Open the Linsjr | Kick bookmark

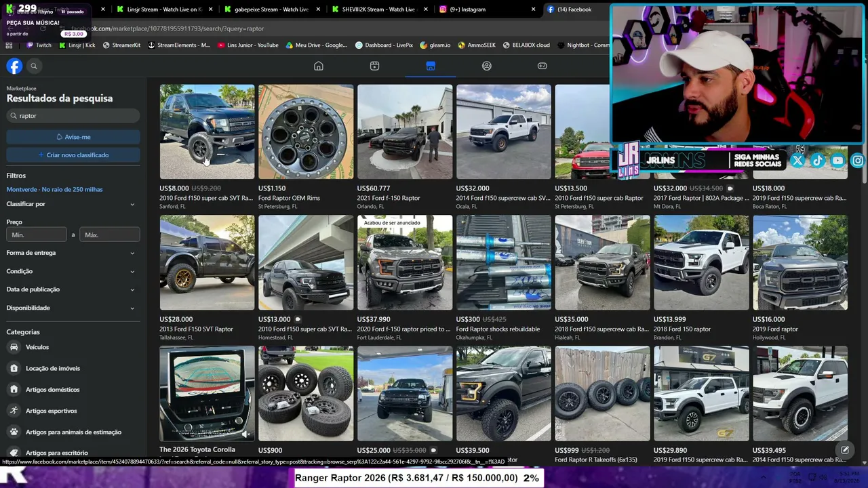click(x=77, y=45)
